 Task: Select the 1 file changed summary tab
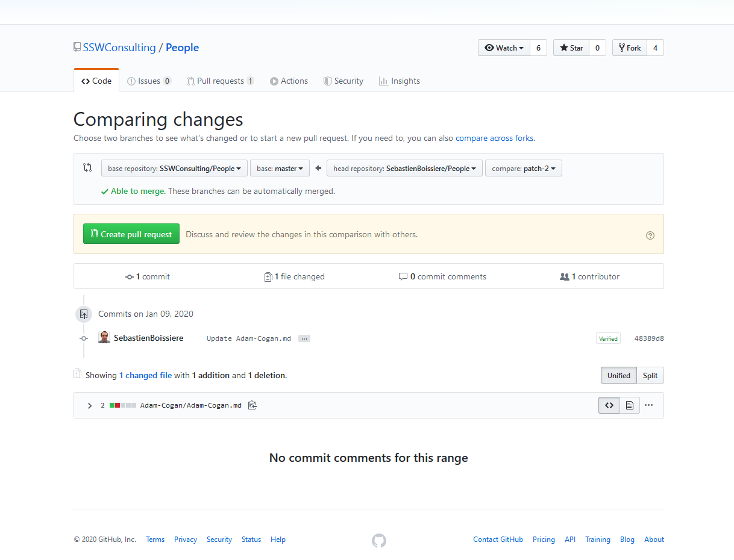tap(295, 276)
